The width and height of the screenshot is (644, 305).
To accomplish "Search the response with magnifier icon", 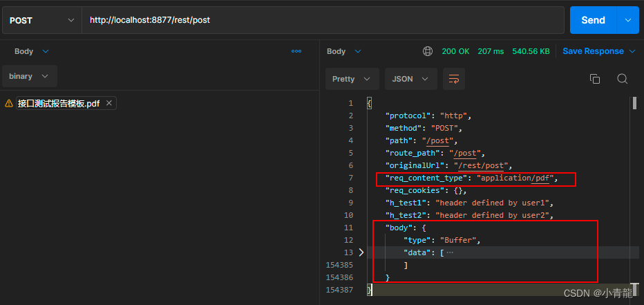I will [x=622, y=79].
